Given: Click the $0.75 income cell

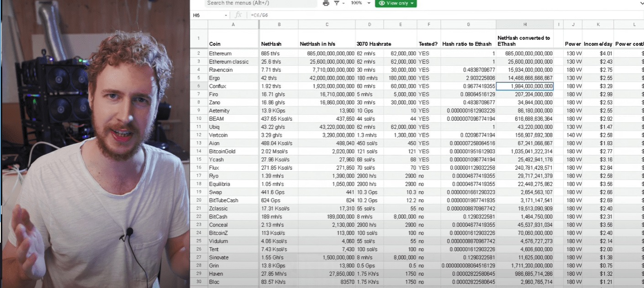Looking at the screenshot, I should coord(598,266).
